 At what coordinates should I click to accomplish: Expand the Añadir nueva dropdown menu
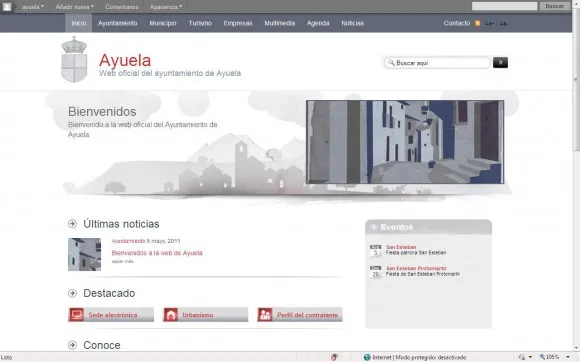74,7
